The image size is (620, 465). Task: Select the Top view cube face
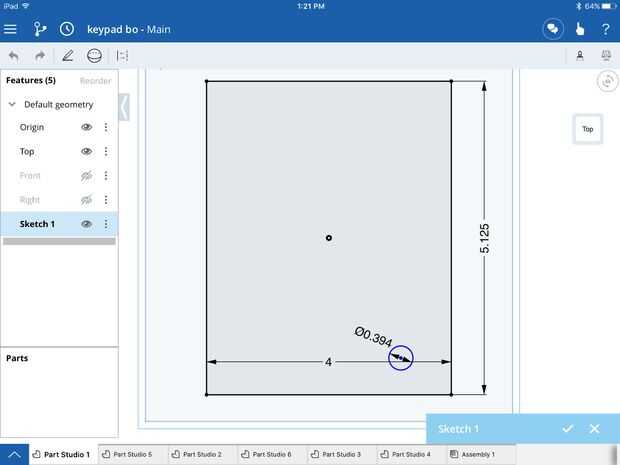588,129
